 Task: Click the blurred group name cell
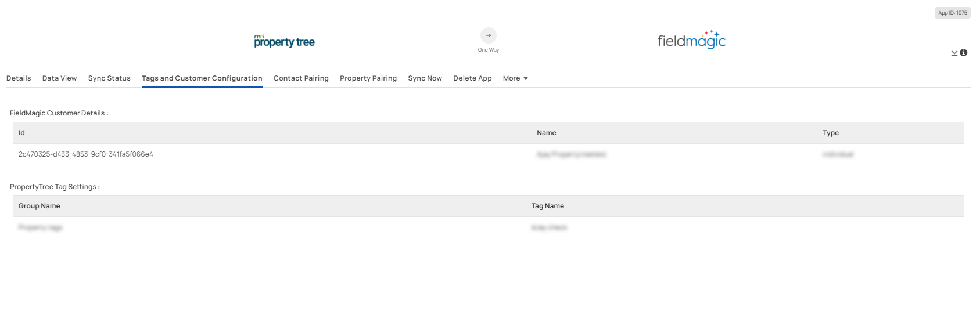[40, 227]
